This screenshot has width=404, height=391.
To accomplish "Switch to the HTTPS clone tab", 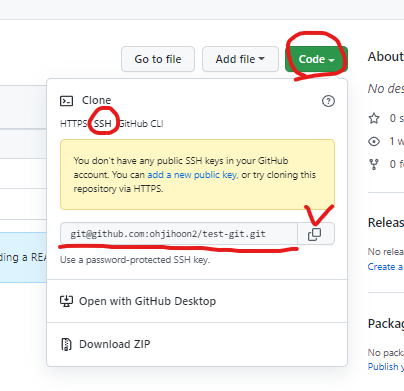I will [x=73, y=124].
